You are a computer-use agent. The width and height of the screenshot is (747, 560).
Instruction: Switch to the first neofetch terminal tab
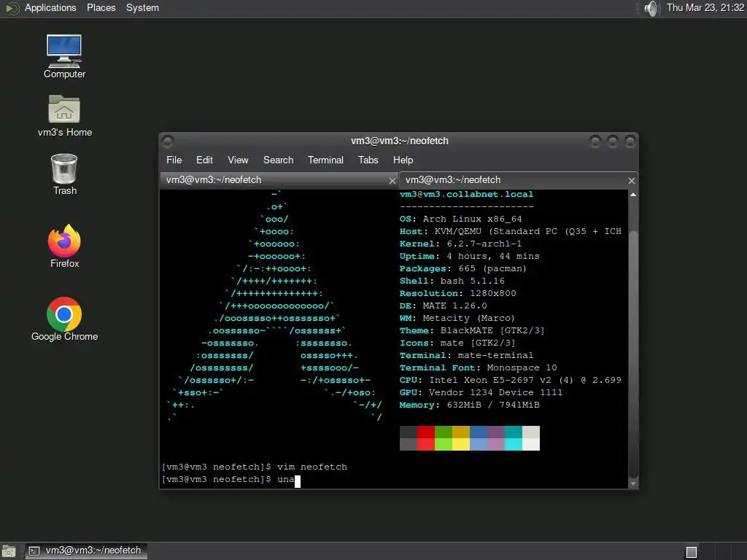click(279, 180)
